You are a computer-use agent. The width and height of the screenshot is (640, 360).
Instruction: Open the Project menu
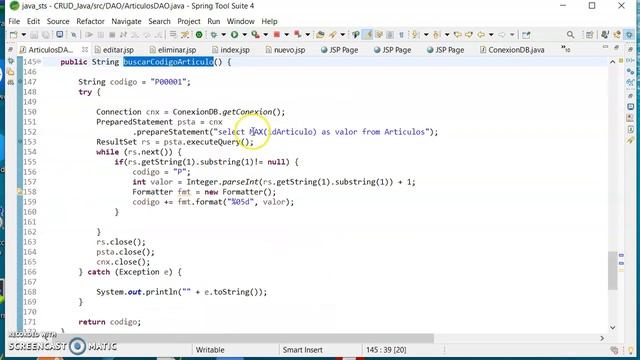189,21
